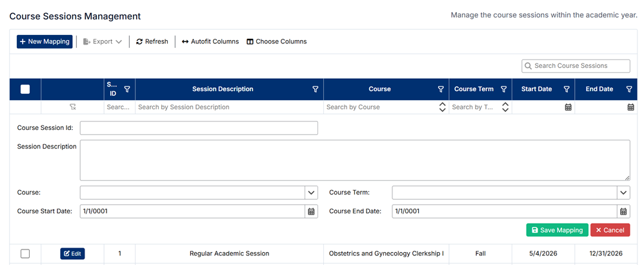The image size is (644, 265).
Task: Click Autofit Columns in the toolbar
Action: pyautogui.click(x=210, y=42)
